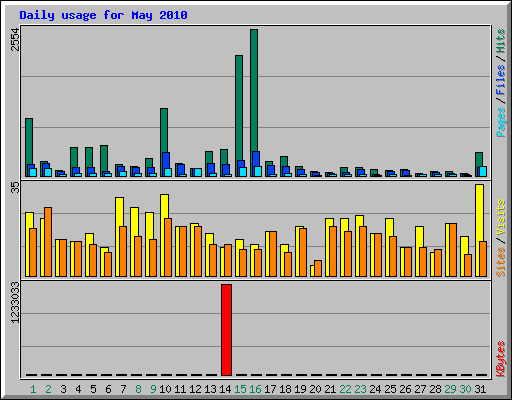
Task: Click the "Files" legend label
Action: pyautogui.click(x=501, y=80)
